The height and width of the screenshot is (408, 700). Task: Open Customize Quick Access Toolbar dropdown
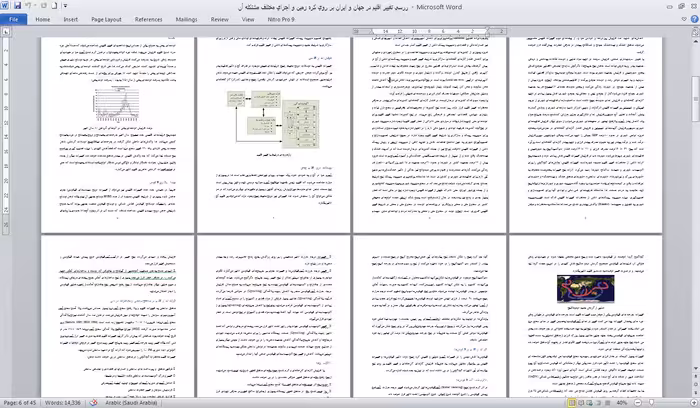click(65, 6)
